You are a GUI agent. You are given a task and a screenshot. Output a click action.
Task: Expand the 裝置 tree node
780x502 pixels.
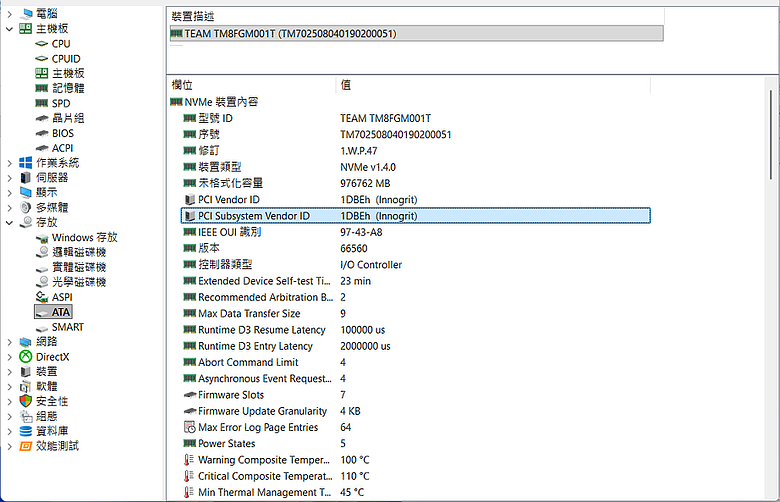click(x=9, y=372)
